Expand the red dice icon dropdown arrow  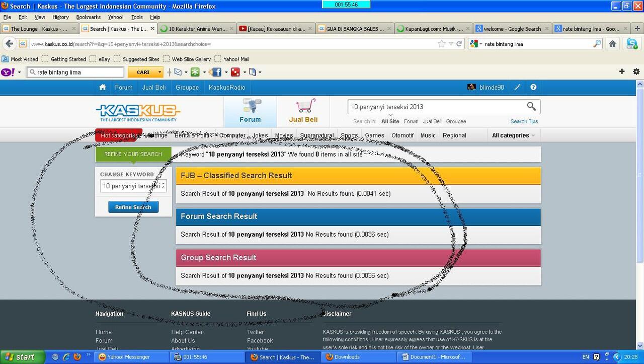(244, 72)
